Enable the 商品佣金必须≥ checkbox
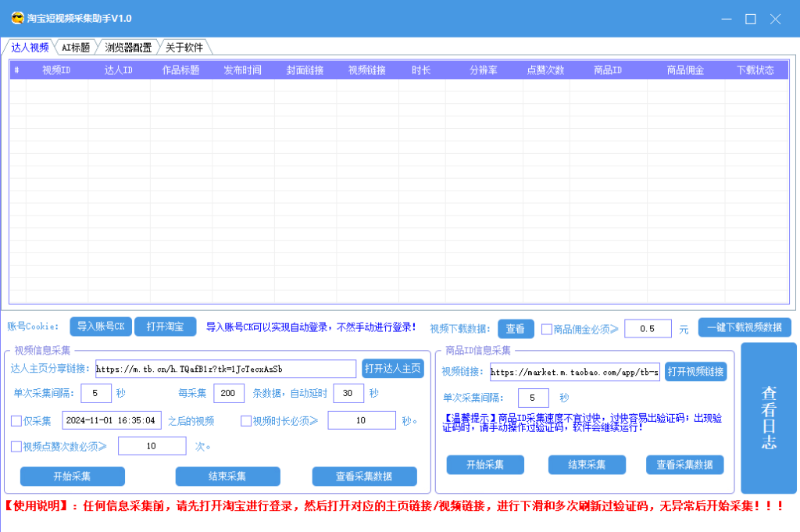Screen dimensions: 800x532 546,330
